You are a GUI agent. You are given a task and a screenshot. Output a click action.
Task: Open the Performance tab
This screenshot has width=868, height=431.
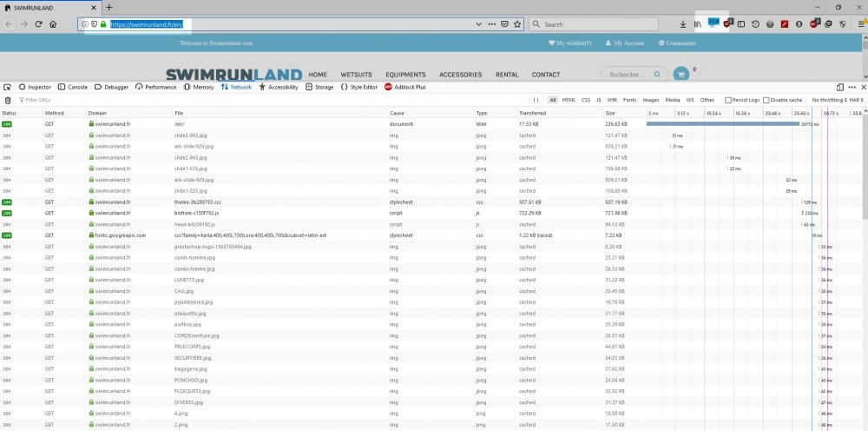(155, 87)
